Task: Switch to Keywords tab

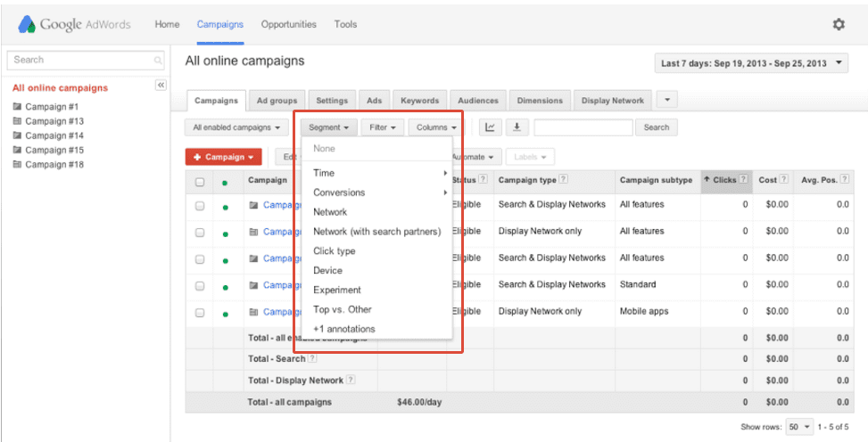Action: pos(419,101)
